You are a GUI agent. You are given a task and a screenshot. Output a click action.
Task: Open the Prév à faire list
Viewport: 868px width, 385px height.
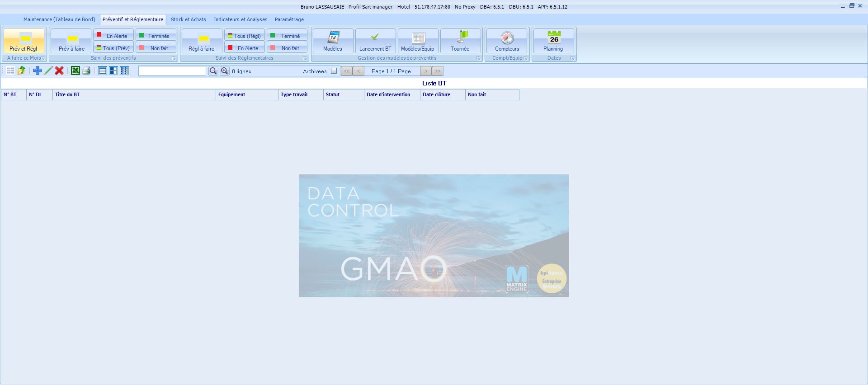point(71,41)
